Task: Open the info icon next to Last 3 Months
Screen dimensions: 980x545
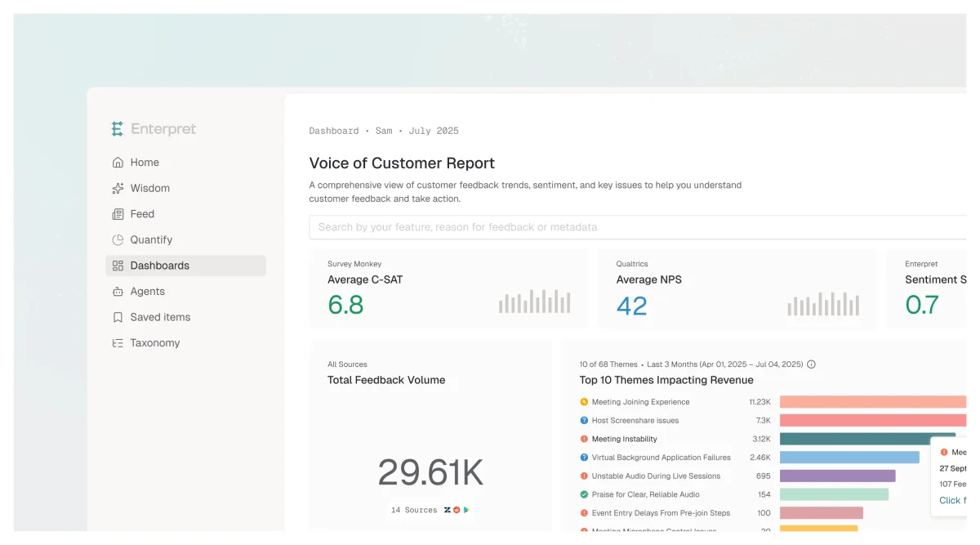Action: coord(810,364)
